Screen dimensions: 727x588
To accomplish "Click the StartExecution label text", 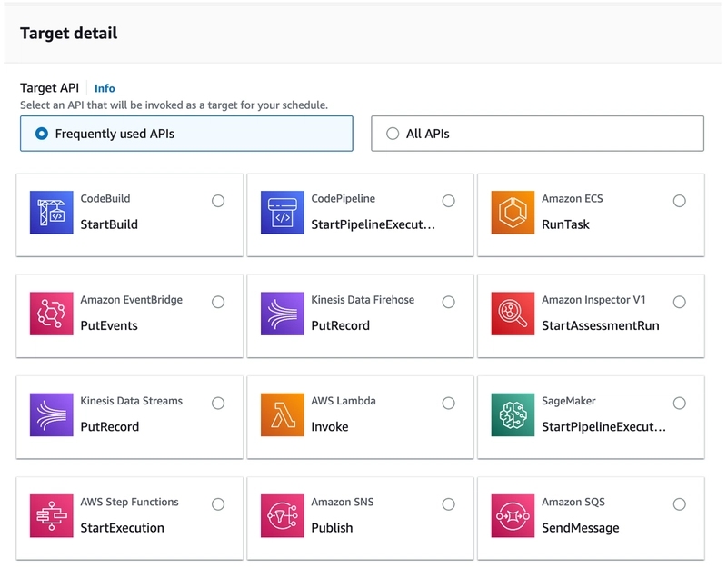I will pyautogui.click(x=123, y=528).
